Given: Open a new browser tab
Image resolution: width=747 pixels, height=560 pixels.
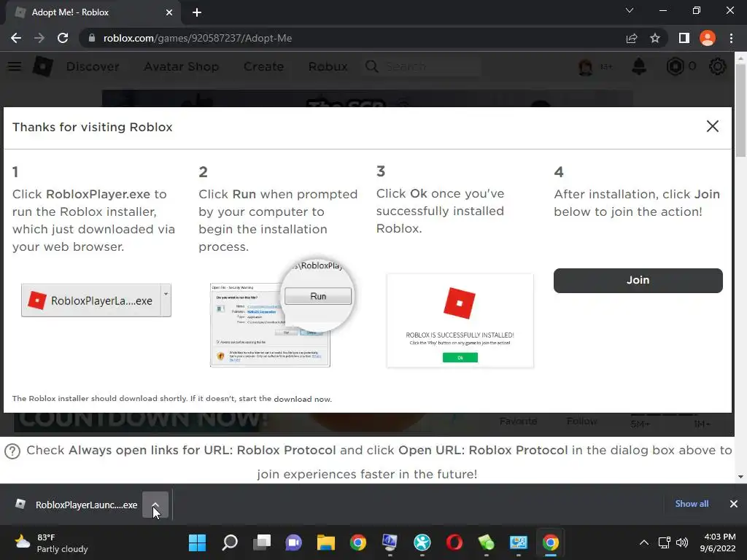Looking at the screenshot, I should [x=197, y=12].
